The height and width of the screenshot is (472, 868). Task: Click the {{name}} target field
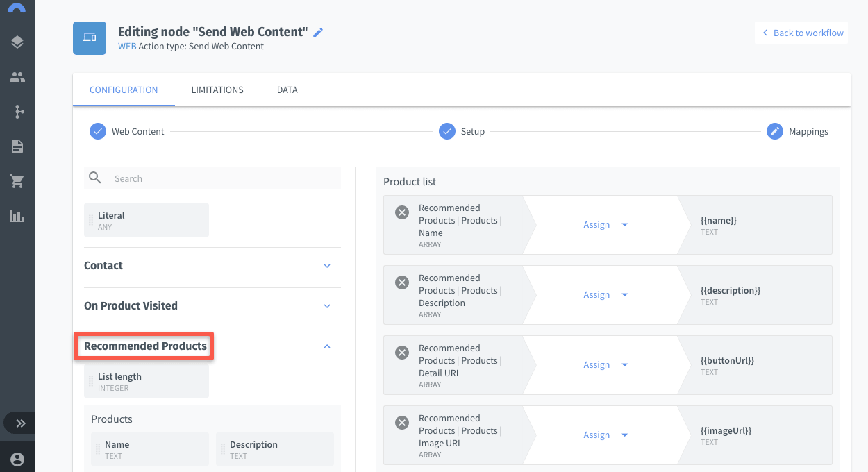tap(756, 225)
